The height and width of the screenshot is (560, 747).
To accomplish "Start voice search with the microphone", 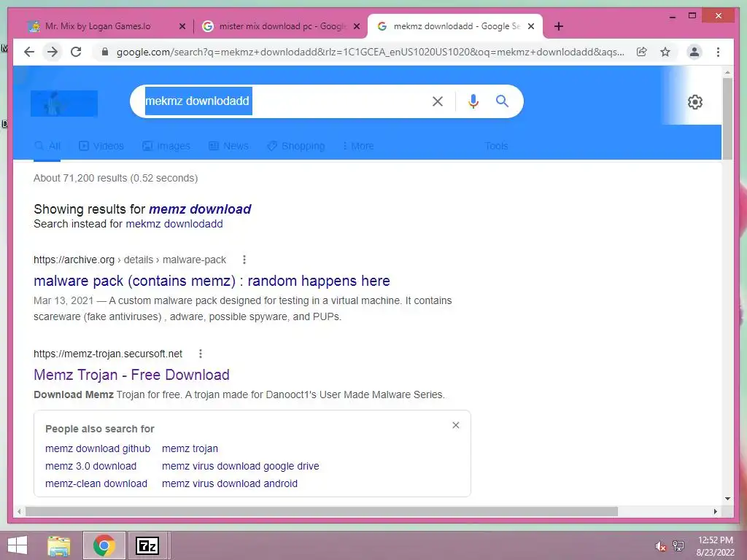I will click(x=473, y=101).
